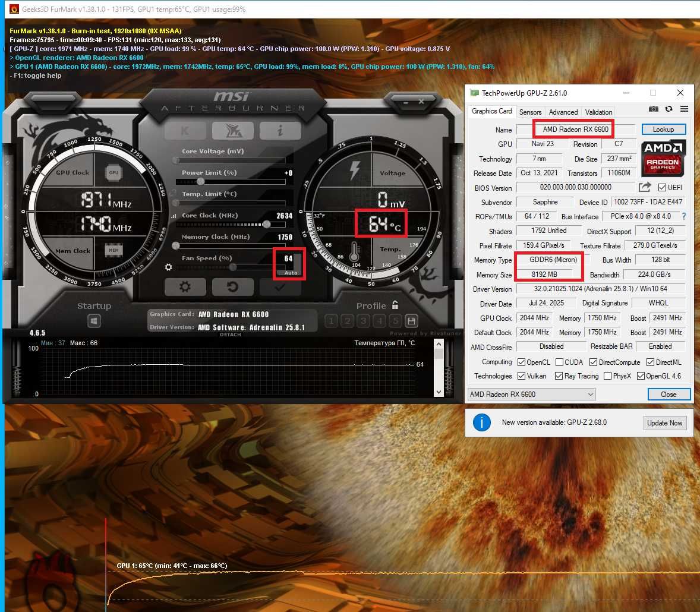Click the Afterburner minimize button
The width and height of the screenshot is (700, 612).
tap(406, 102)
